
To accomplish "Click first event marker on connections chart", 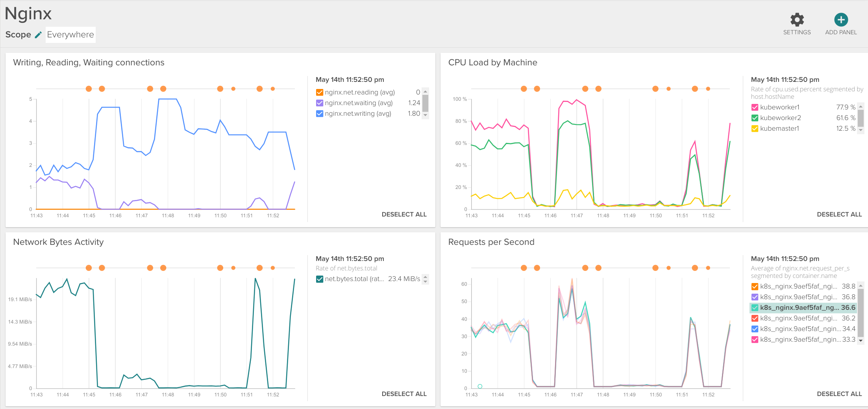I will (x=89, y=89).
